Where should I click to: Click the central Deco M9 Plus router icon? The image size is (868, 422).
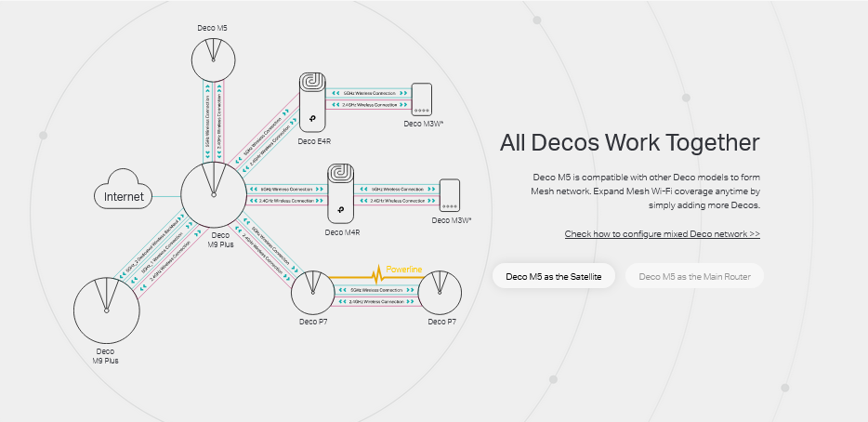point(213,194)
